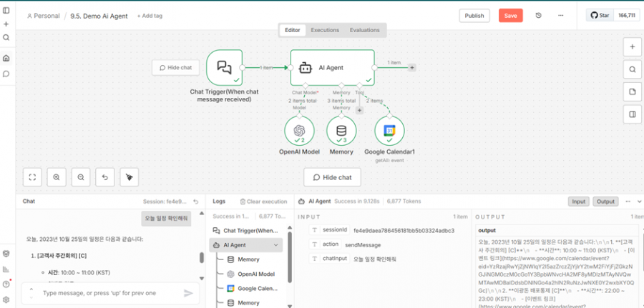Collapse the logs panel with chevron

[639, 202]
